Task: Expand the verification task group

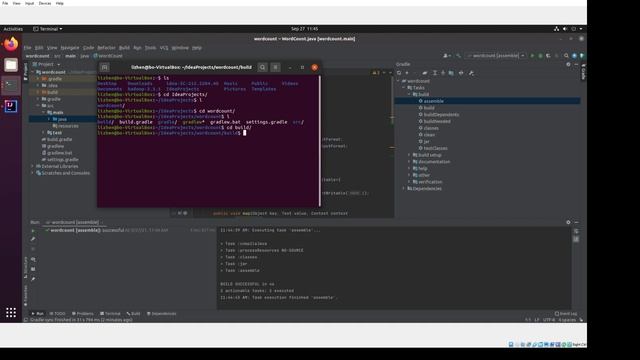Action: pyautogui.click(x=409, y=182)
